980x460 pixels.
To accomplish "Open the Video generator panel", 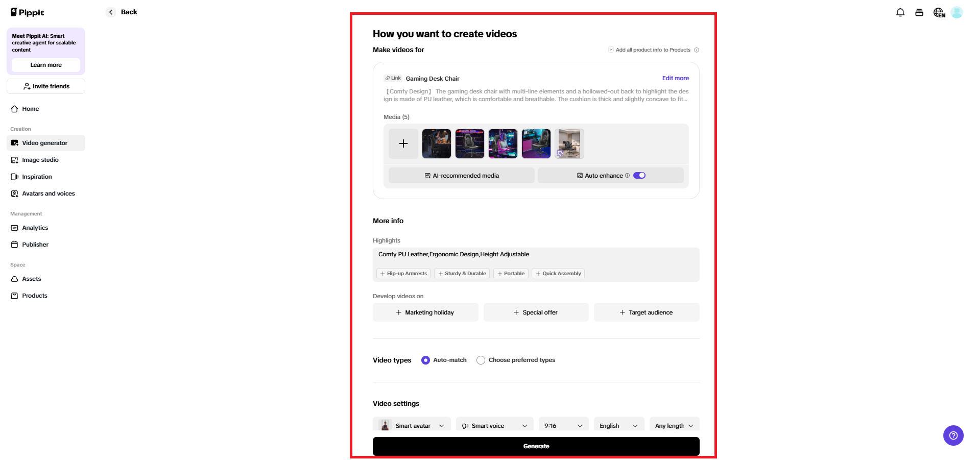I will click(x=44, y=143).
